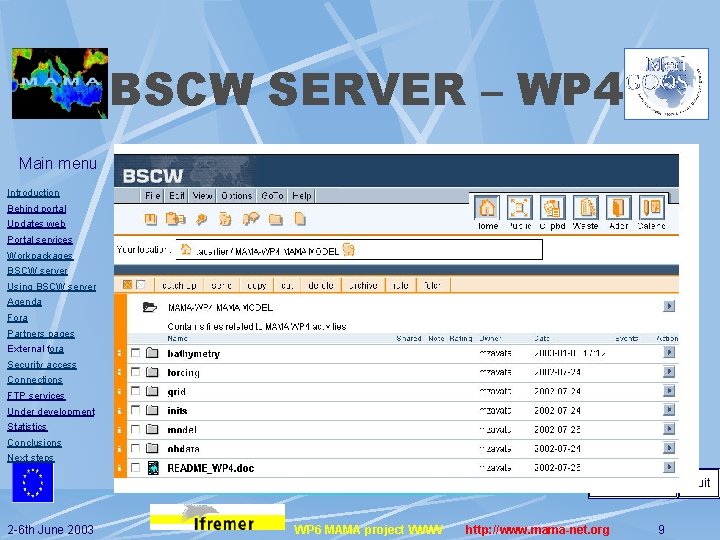Viewport: 720px width, 540px height.
Task: Open action menu arrow for MAMA-WP4 folder header
Action: 669,306
